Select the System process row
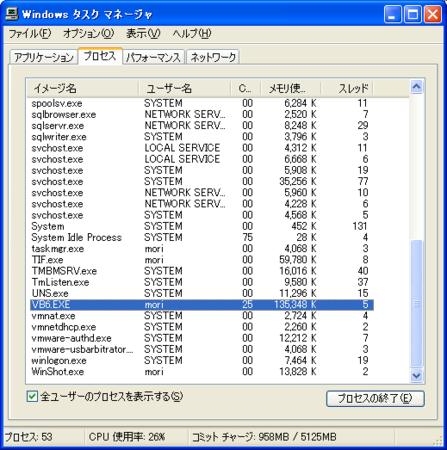Image resolution: width=447 pixels, height=450 pixels. pos(202,226)
